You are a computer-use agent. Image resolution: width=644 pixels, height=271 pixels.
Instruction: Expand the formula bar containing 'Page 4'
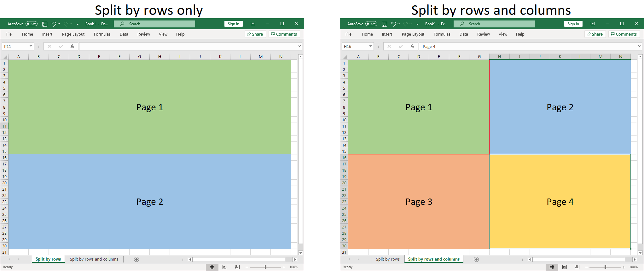click(639, 46)
